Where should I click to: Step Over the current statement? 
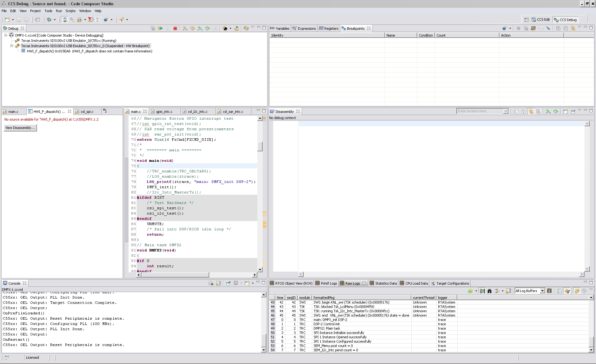[x=192, y=28]
